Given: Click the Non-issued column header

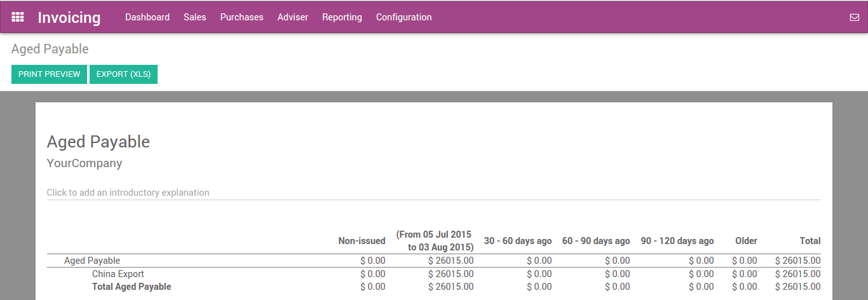Looking at the screenshot, I should [362, 241].
